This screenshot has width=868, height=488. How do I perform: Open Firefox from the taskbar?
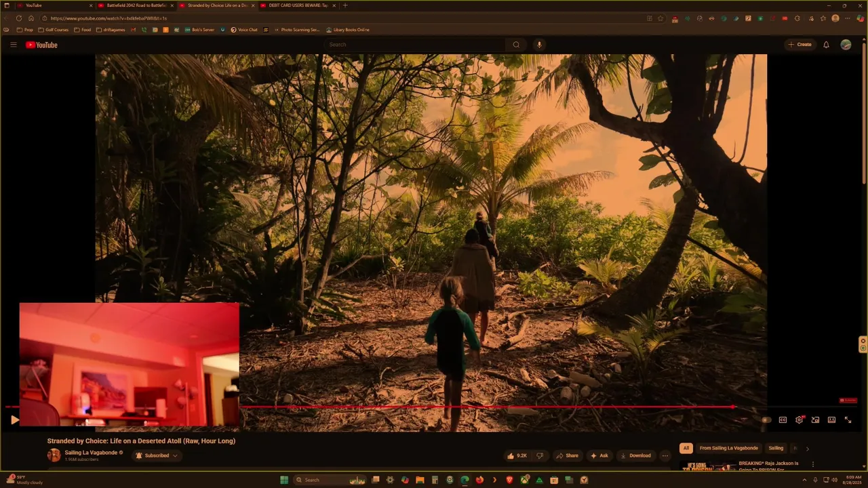click(479, 480)
